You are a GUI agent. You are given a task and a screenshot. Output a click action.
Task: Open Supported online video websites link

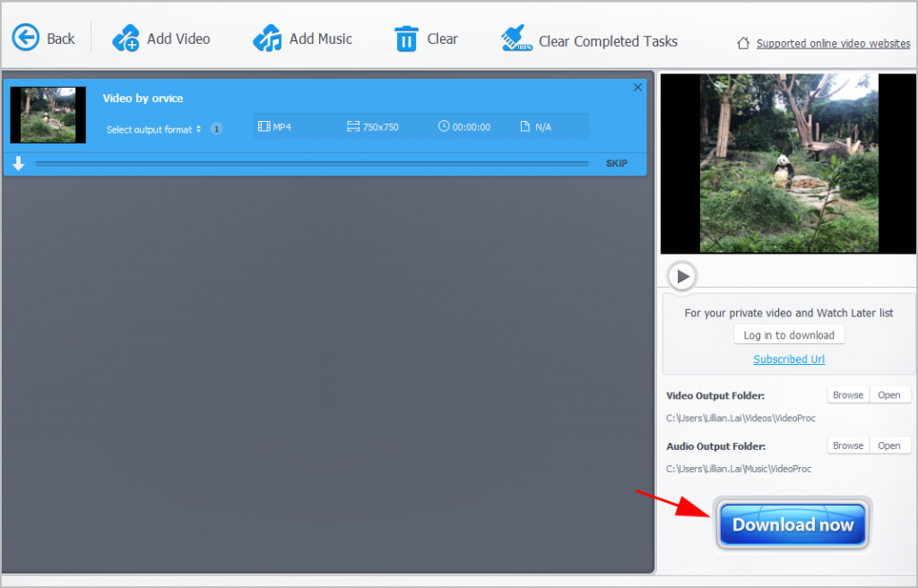(833, 43)
